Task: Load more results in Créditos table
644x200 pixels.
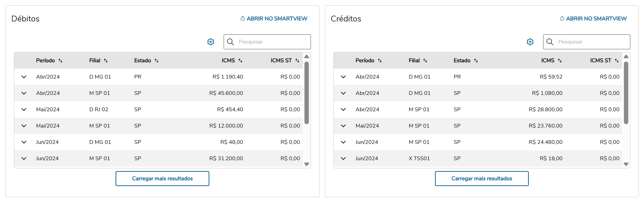Action: (x=482, y=179)
